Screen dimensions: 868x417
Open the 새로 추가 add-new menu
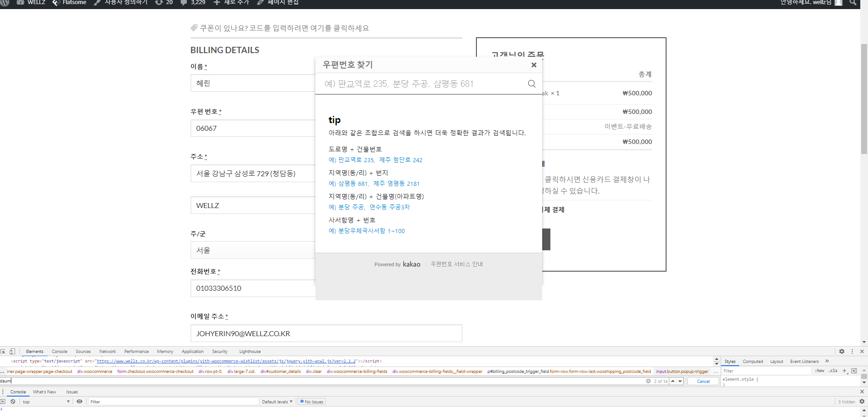pos(231,2)
